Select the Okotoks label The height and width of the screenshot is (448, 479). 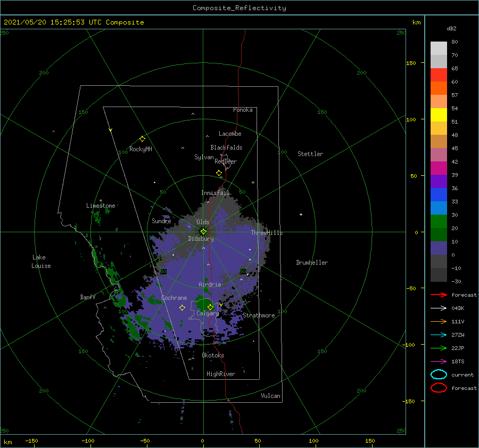click(213, 355)
